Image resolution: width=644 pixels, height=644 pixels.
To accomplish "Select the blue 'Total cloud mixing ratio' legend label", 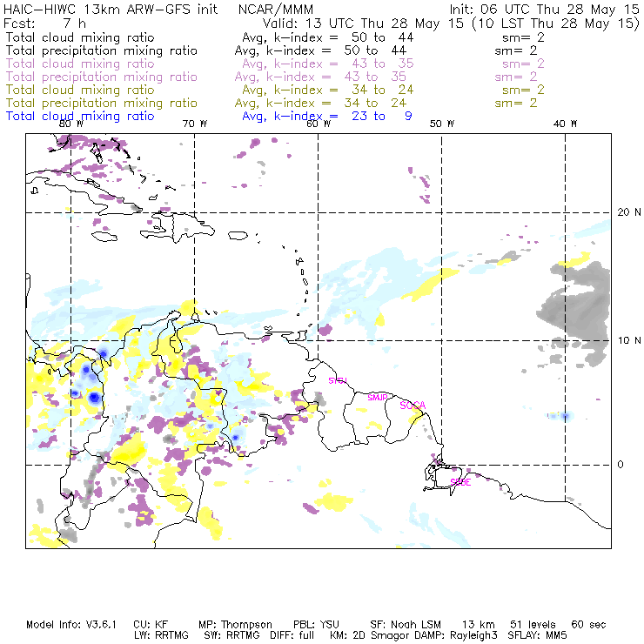I will click(x=80, y=117).
